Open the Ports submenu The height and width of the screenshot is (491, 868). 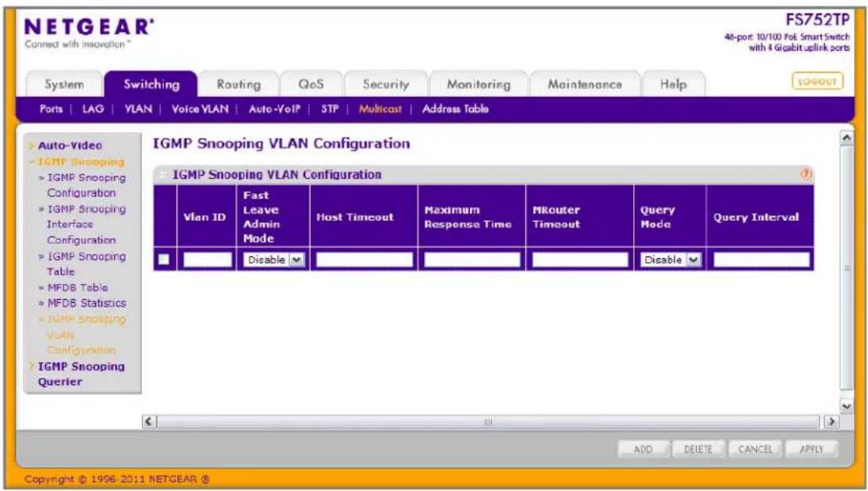pos(51,109)
